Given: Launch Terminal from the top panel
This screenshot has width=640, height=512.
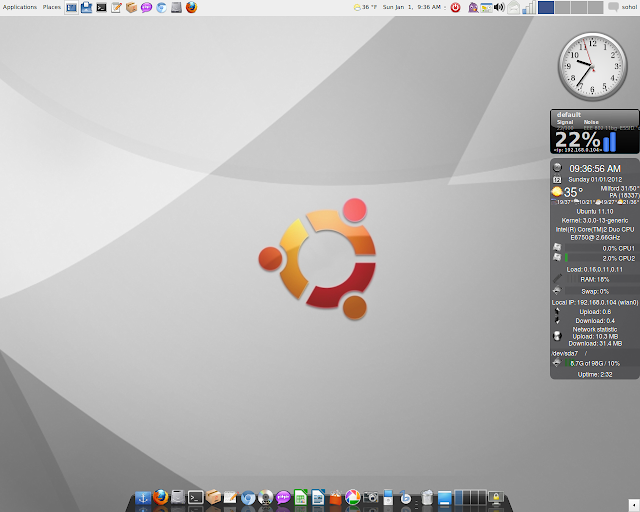Looking at the screenshot, I should coord(101,7).
